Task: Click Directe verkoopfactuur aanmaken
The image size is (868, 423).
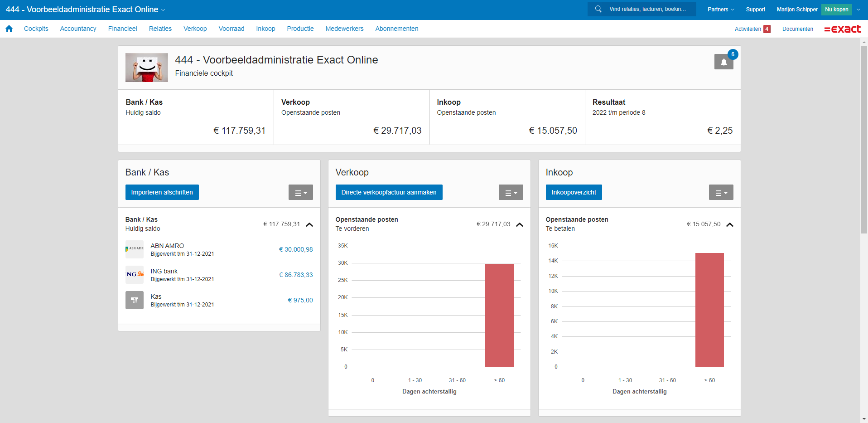Action: coord(389,192)
